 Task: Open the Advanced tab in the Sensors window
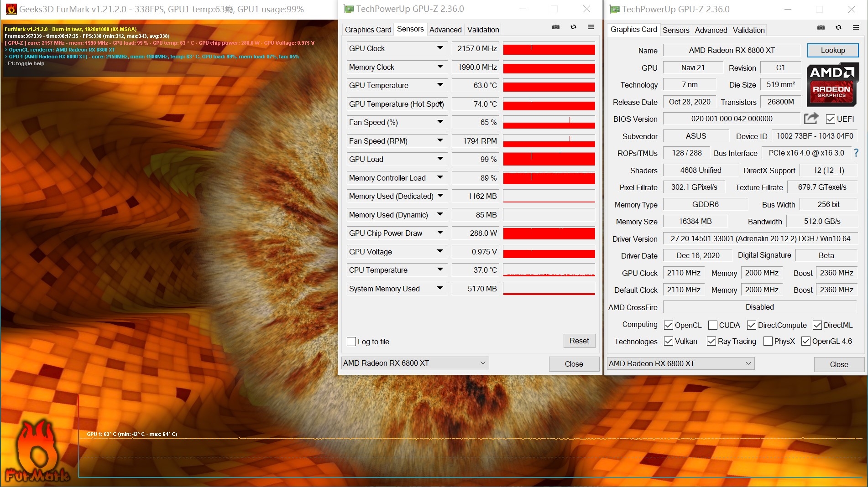[445, 30]
